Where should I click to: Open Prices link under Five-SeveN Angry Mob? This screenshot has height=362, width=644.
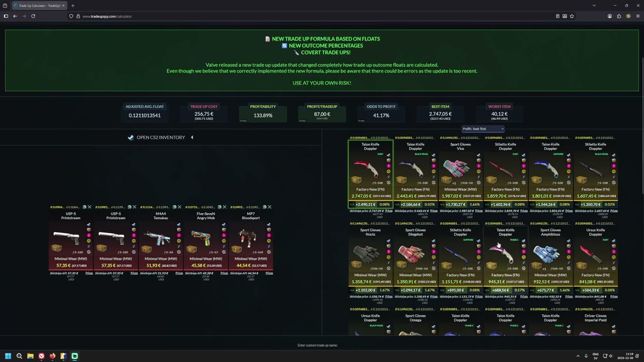point(224,273)
